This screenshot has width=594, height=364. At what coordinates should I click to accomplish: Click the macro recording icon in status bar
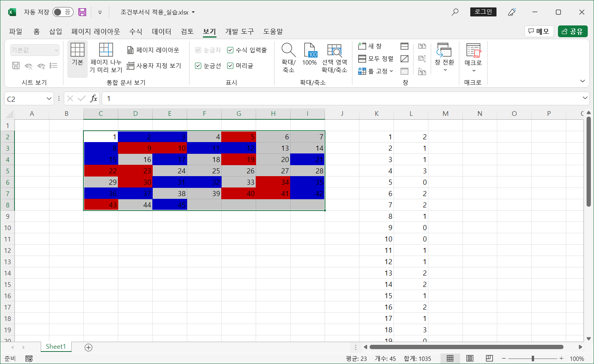coord(29,359)
